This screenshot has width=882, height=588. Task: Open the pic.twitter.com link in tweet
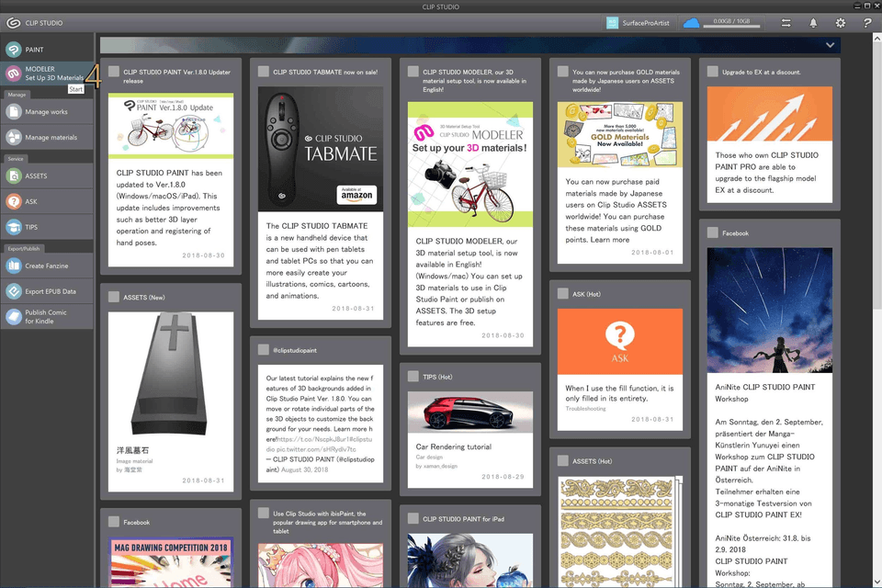(x=316, y=449)
